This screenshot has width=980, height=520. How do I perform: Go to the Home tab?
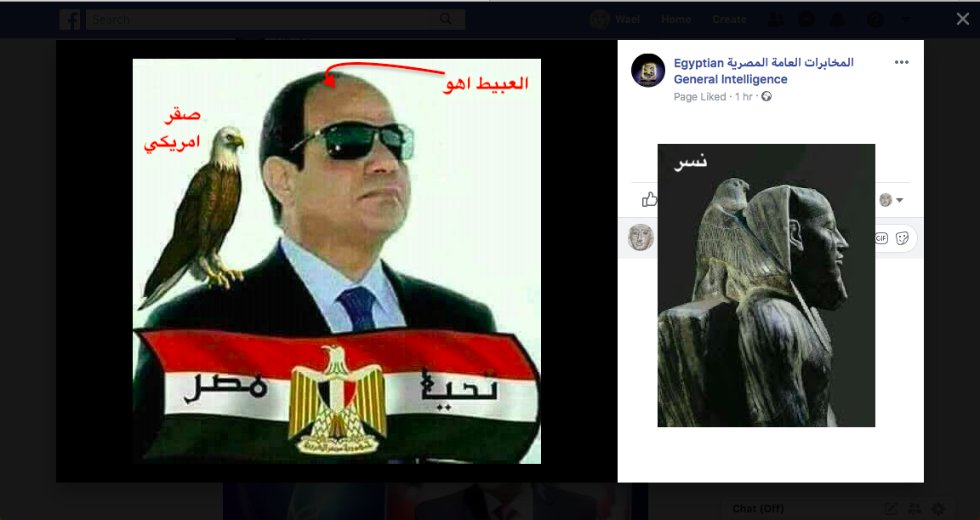tap(676, 20)
